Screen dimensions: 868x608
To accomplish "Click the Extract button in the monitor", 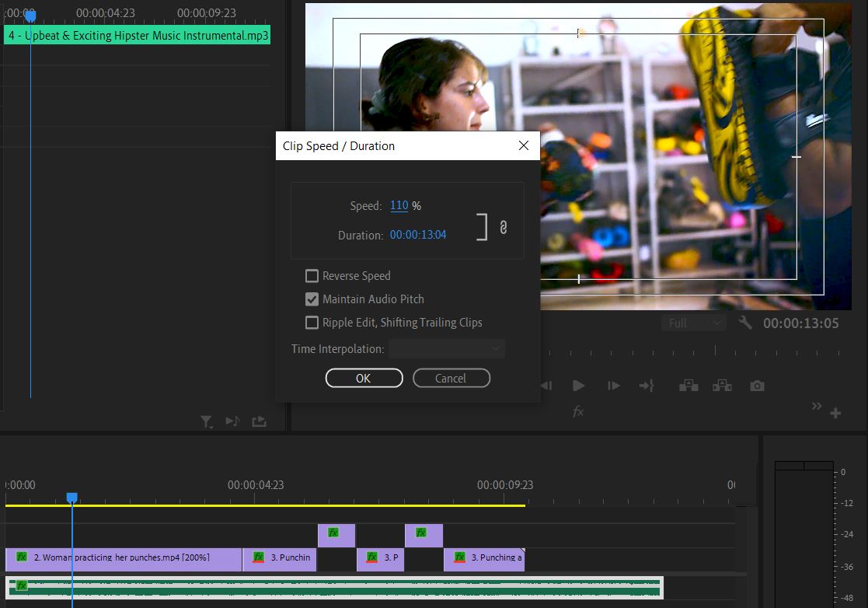I will (x=723, y=386).
